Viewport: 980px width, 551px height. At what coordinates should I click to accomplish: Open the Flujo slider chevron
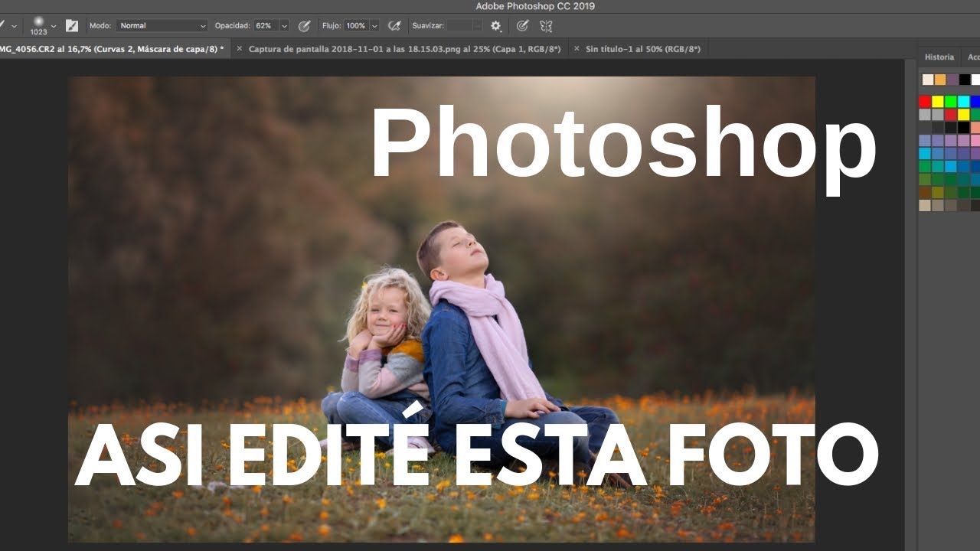click(x=374, y=26)
